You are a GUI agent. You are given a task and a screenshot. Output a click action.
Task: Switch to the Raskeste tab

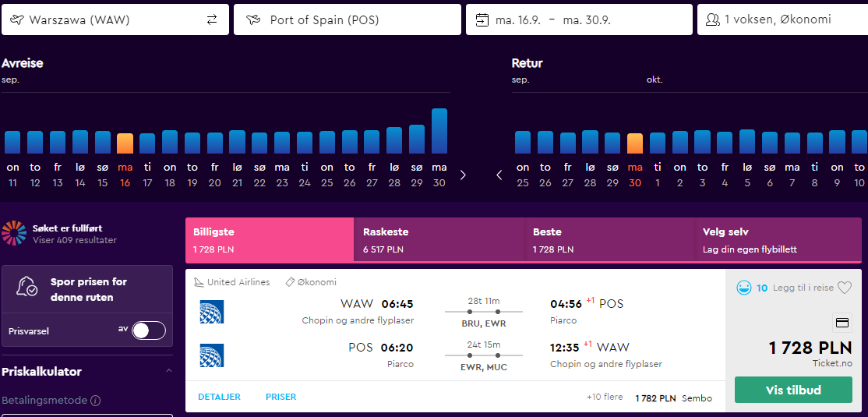(x=439, y=240)
